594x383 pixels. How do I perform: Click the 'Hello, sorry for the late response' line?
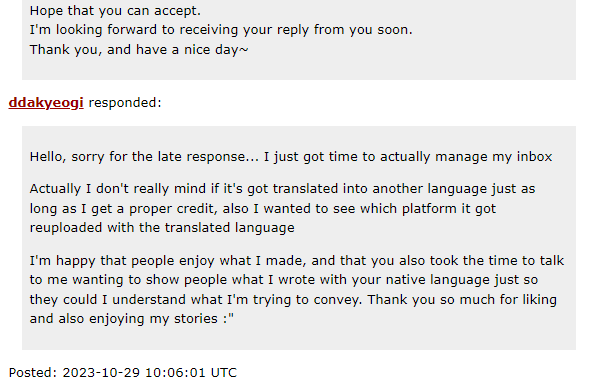[291, 157]
